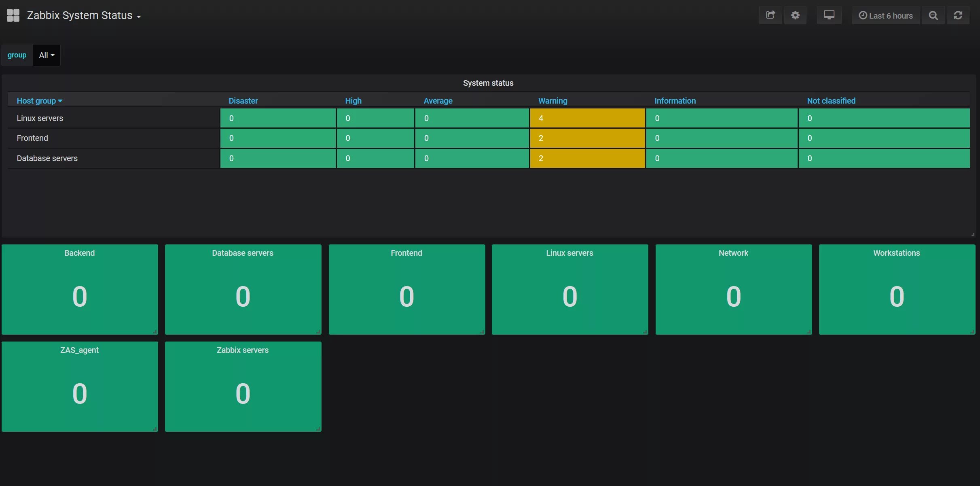This screenshot has width=980, height=486.
Task: Click resize handle on the Backend panel
Action: (x=155, y=331)
